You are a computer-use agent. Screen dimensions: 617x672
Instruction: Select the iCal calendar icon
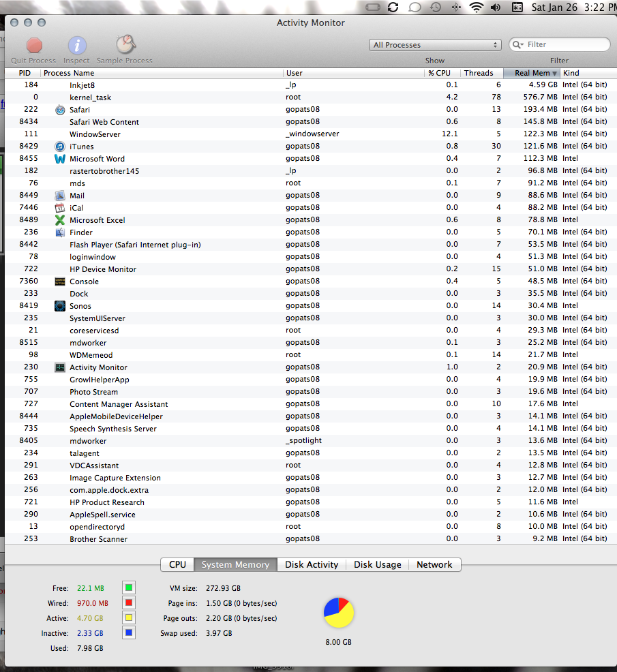(x=60, y=208)
